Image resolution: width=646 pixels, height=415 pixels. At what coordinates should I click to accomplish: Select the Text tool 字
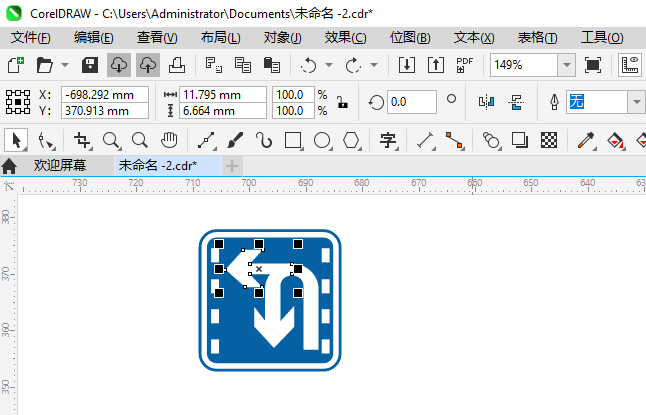click(x=389, y=141)
